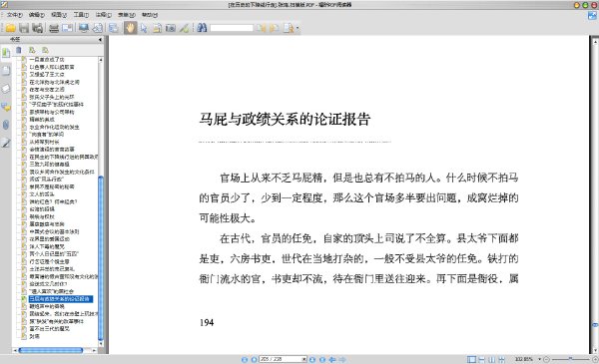Image resolution: width=599 pixels, height=364 pixels.
Task: Open the Comments side panel icon
Action: tap(6, 107)
